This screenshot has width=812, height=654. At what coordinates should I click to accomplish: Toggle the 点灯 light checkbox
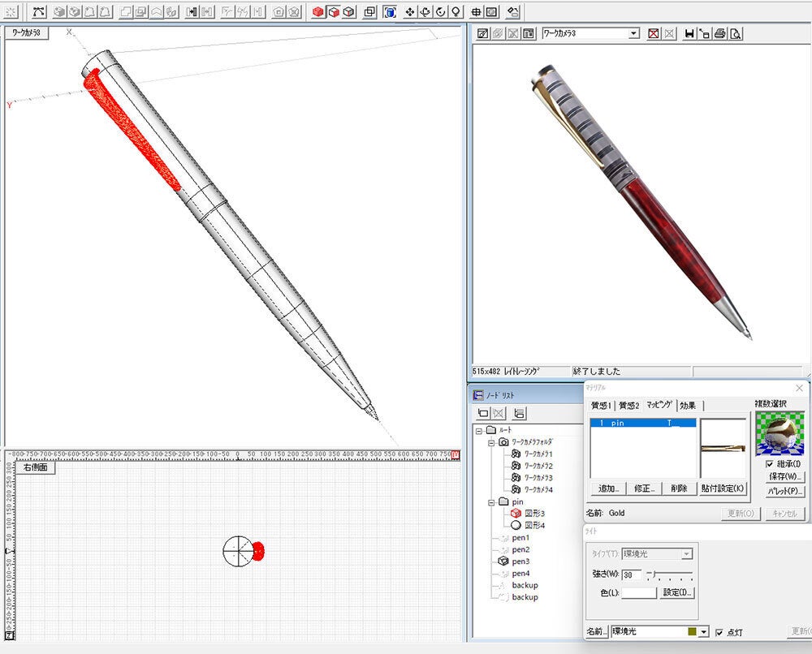(x=719, y=632)
